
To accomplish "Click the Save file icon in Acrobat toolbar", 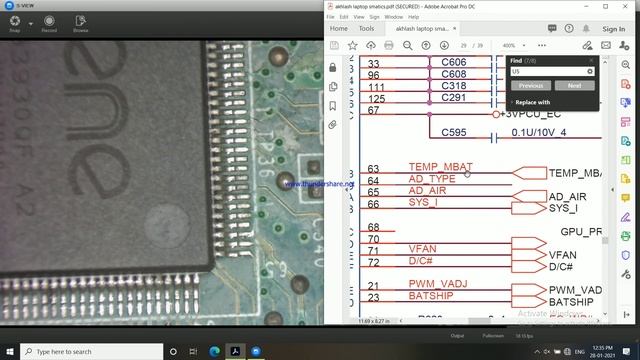I will pyautogui.click(x=334, y=45).
